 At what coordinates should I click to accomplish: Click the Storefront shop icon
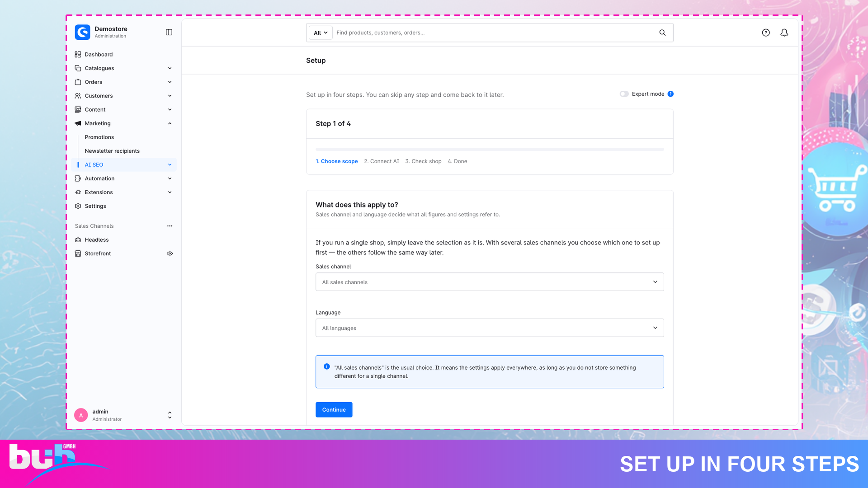coord(78,253)
